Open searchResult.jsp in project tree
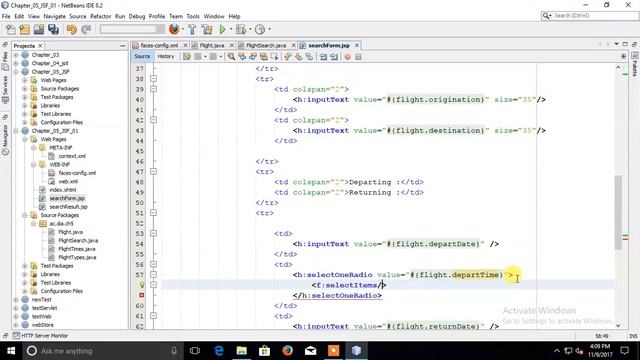Screen dimensions: 640x360 click(68, 207)
